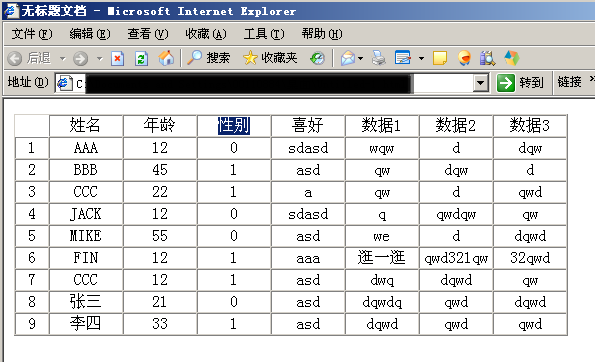Open the 收藏(A) menu
This screenshot has width=595, height=362.
click(206, 34)
